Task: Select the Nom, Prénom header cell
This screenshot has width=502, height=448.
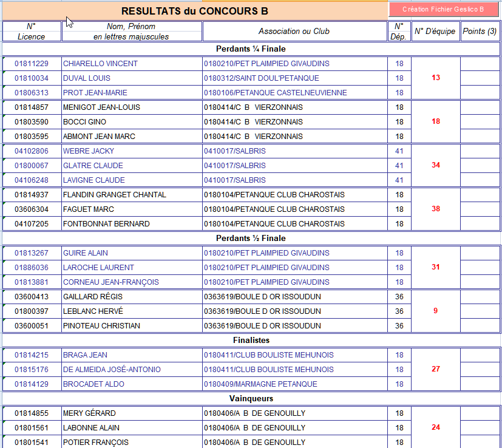Action: [131, 32]
